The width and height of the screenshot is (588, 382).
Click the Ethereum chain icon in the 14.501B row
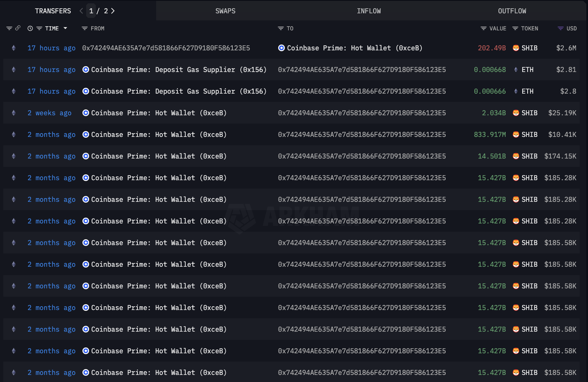[x=14, y=156]
